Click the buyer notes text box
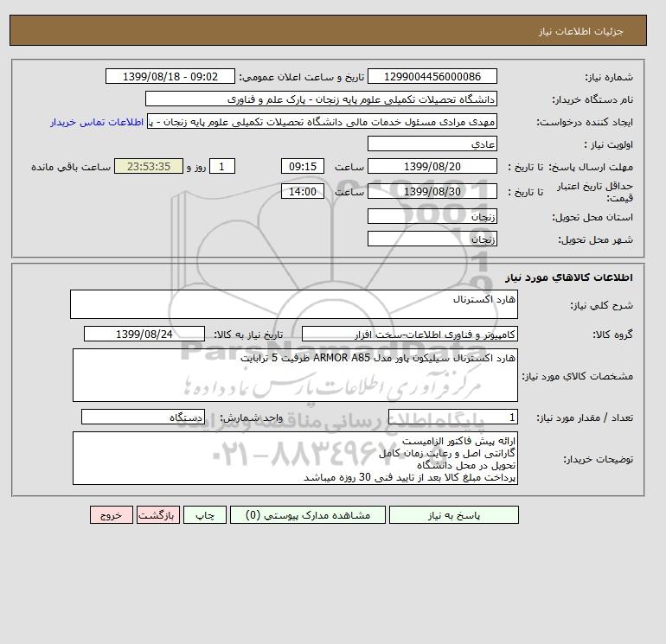The height and width of the screenshot is (644, 666). pyautogui.click(x=295, y=458)
